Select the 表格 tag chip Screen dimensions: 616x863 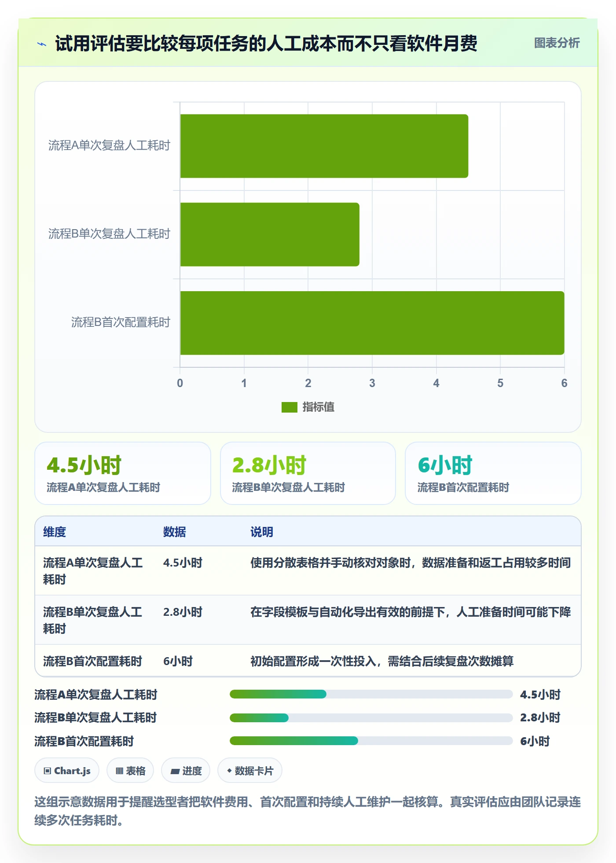point(130,771)
